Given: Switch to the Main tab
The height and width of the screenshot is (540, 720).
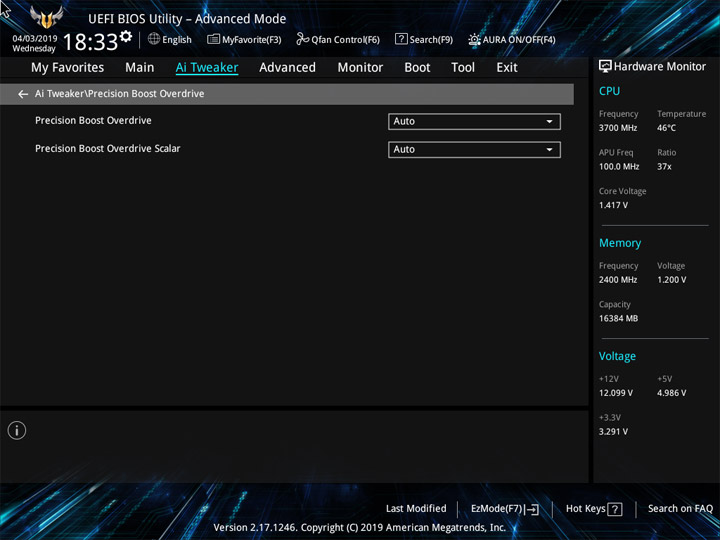Looking at the screenshot, I should (x=140, y=68).
